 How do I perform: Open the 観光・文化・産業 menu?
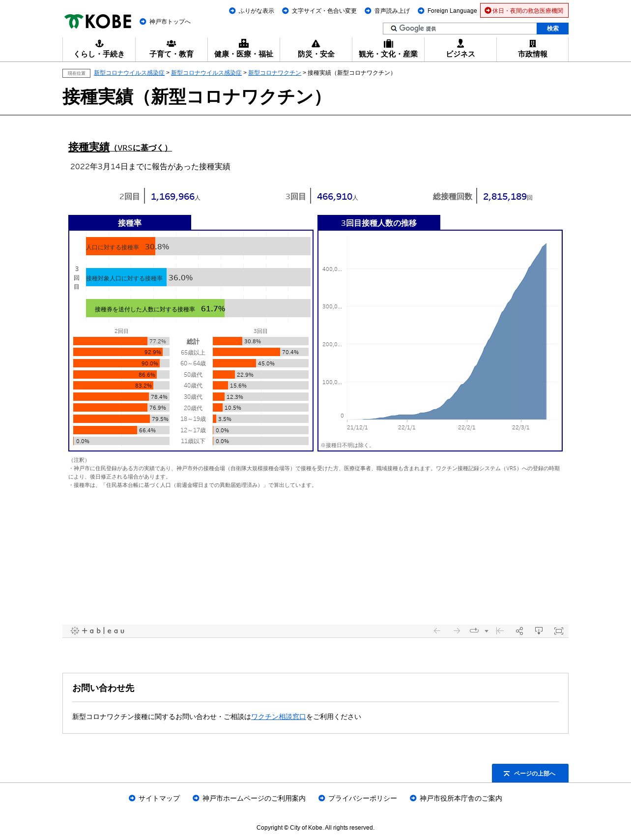tap(388, 49)
